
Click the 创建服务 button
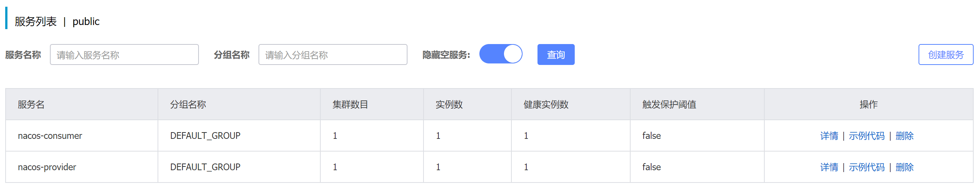[946, 55]
